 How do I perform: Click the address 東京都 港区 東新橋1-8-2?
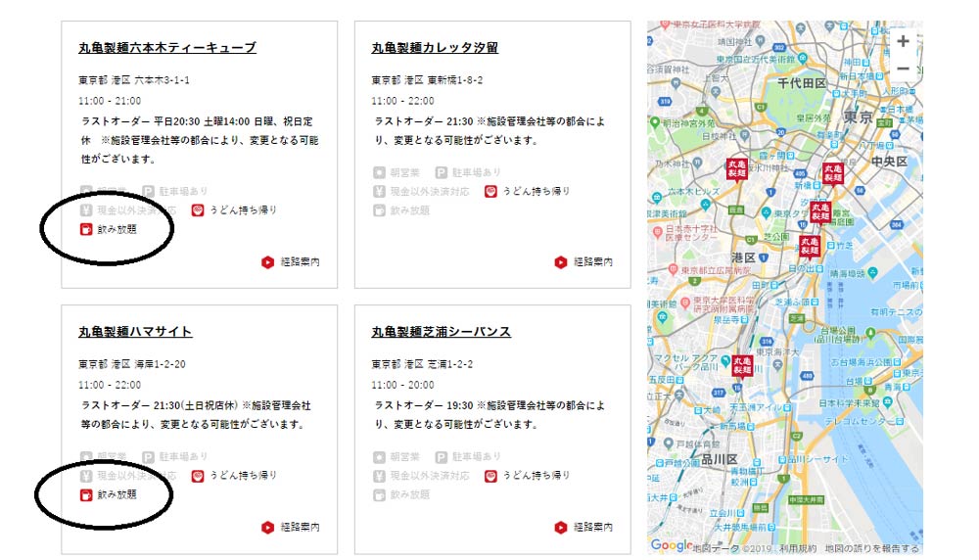pos(427,80)
